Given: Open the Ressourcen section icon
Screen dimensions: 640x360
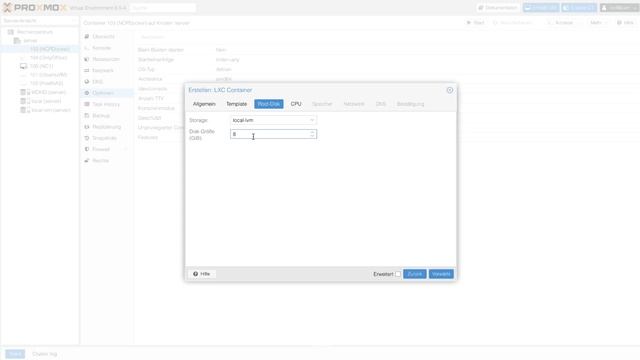Looking at the screenshot, I should (x=87, y=59).
